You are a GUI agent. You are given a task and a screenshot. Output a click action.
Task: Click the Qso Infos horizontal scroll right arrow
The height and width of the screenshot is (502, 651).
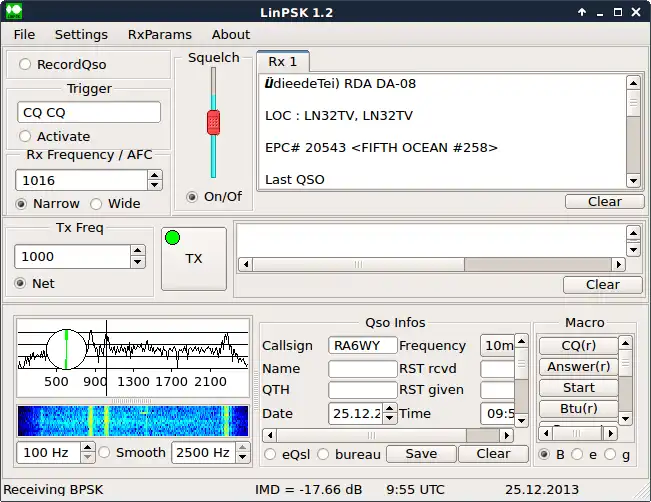(x=507, y=435)
